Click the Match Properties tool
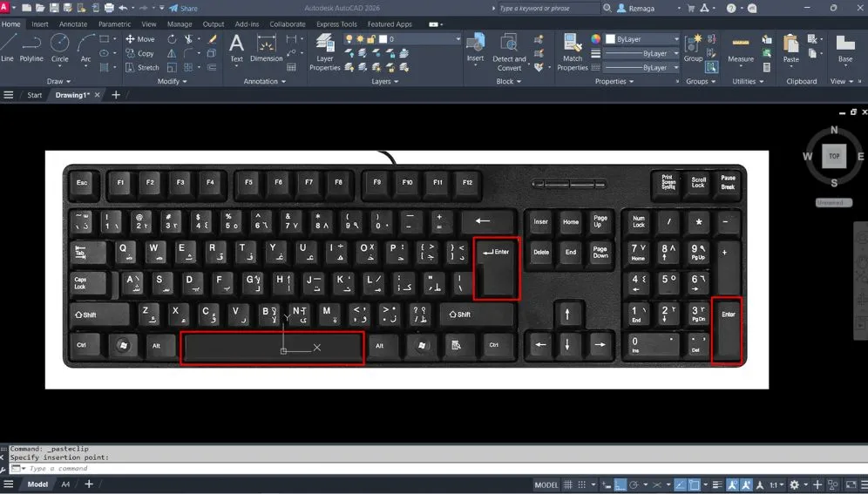868x494 pixels. pos(573,52)
